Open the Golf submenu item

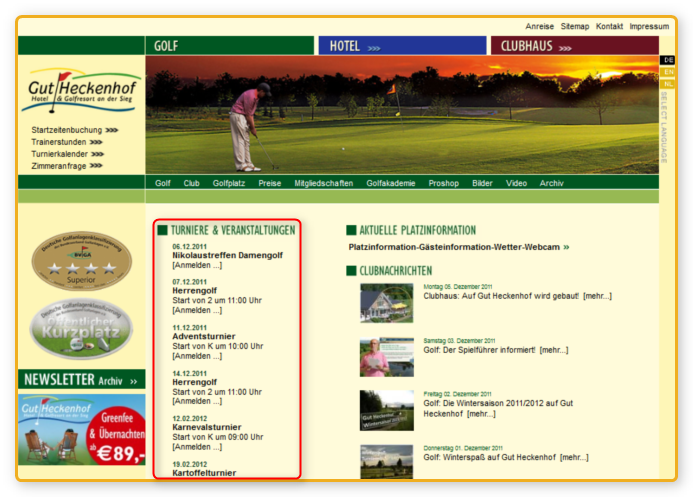click(x=163, y=183)
